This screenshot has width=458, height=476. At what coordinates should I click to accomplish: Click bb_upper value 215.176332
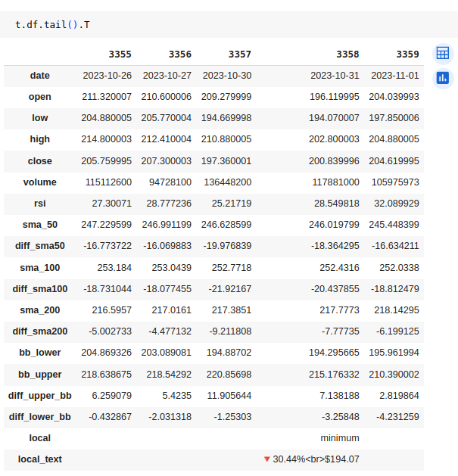coord(334,375)
